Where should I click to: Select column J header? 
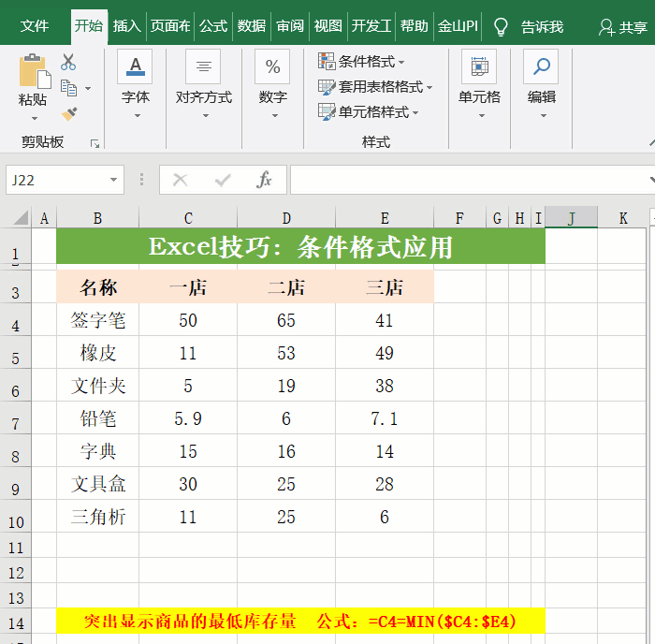pyautogui.click(x=571, y=218)
